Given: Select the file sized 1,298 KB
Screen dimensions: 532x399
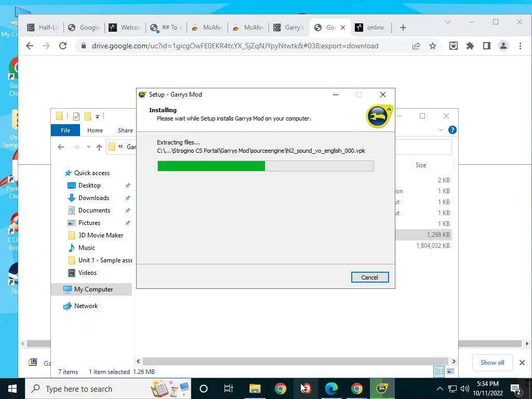Looking at the screenshot, I should [x=438, y=234].
